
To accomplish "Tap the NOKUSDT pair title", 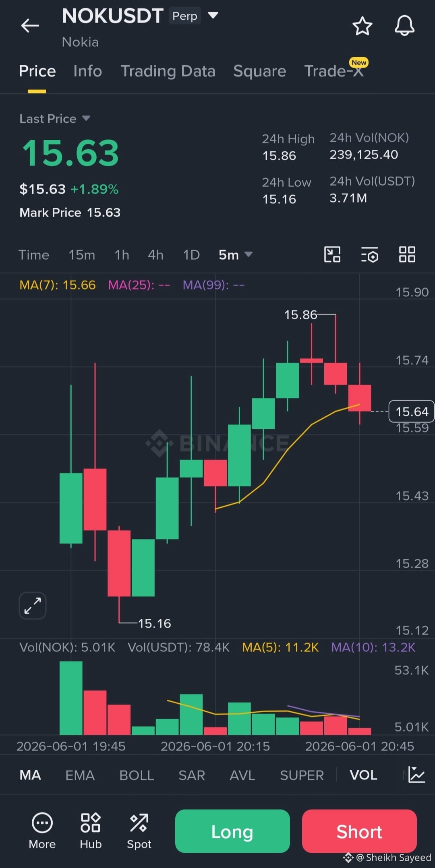I will [x=112, y=16].
